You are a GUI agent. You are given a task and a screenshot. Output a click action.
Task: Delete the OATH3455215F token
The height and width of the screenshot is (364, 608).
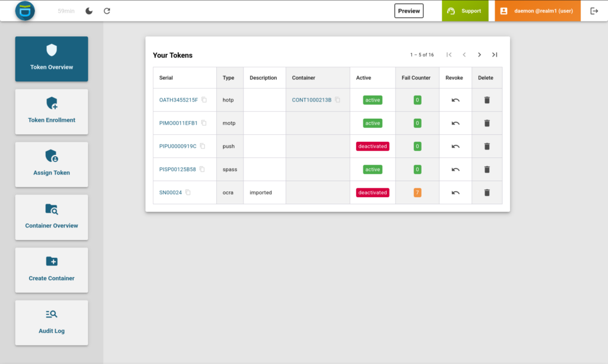[x=487, y=100]
